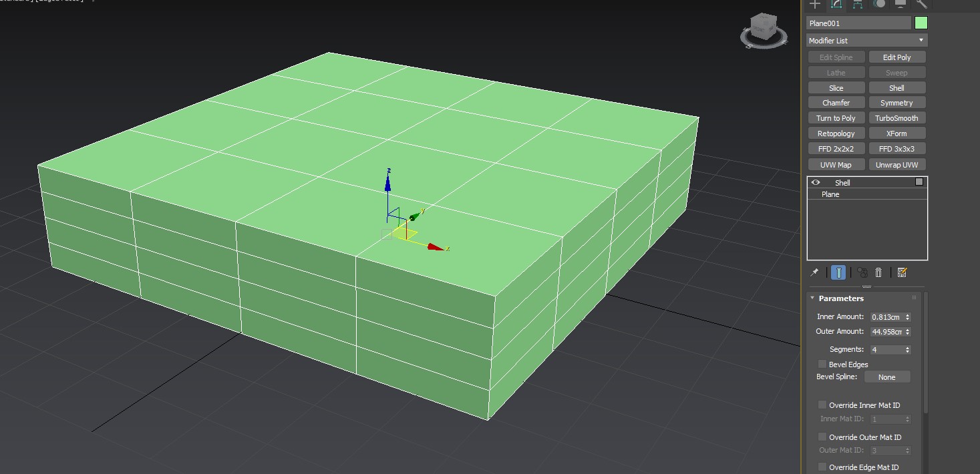Enable Override Outer Mat ID checkbox
Image resolution: width=980 pixels, height=474 pixels.
(x=822, y=437)
